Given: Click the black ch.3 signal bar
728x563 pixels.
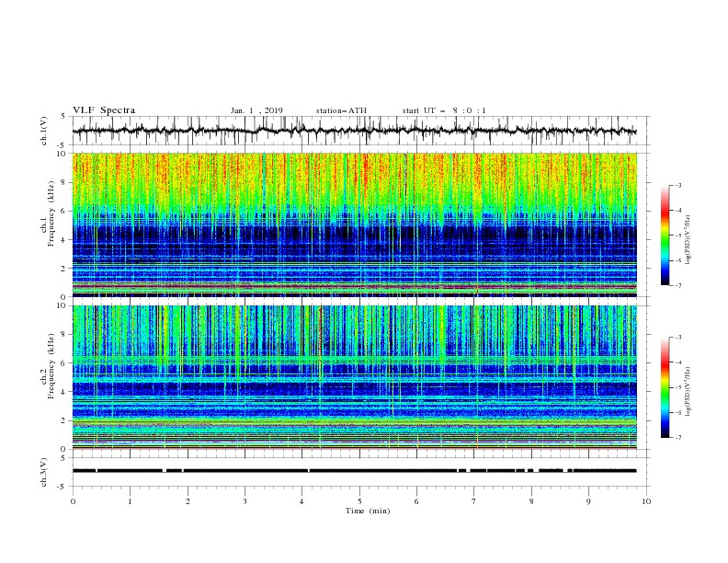Looking at the screenshot, I should 355,471.
